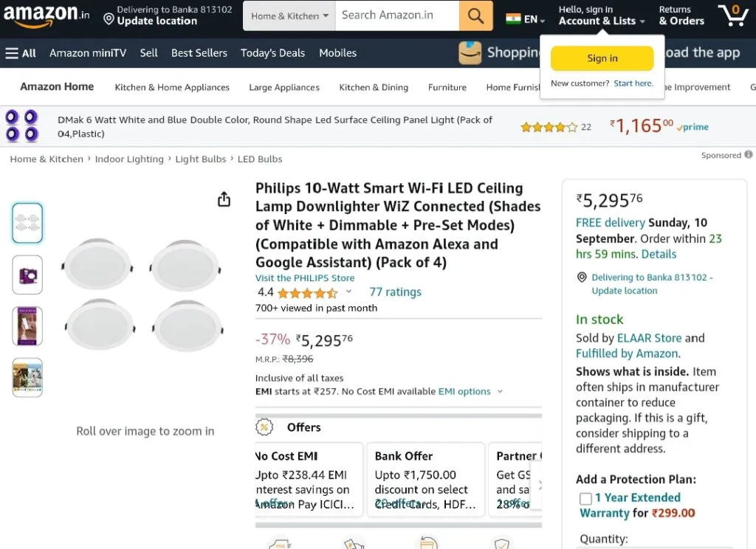Open the 77 ratings link
This screenshot has width=756, height=549.
[x=396, y=292]
